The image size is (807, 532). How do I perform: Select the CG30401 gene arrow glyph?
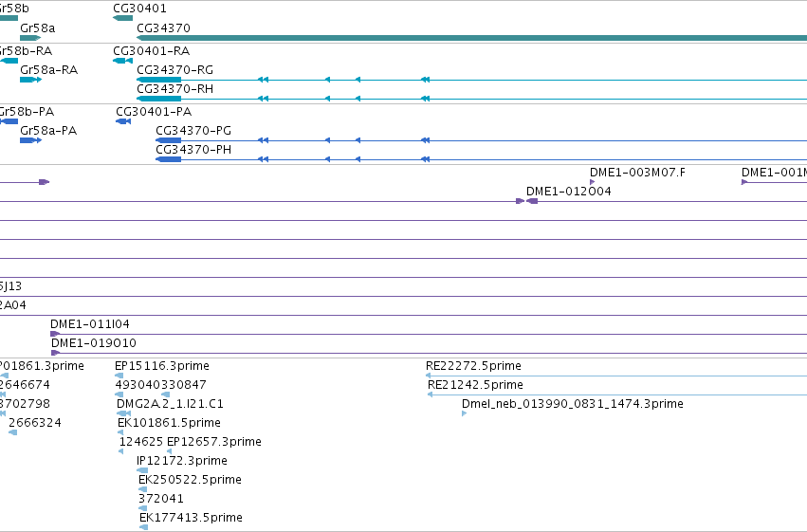coord(122,18)
